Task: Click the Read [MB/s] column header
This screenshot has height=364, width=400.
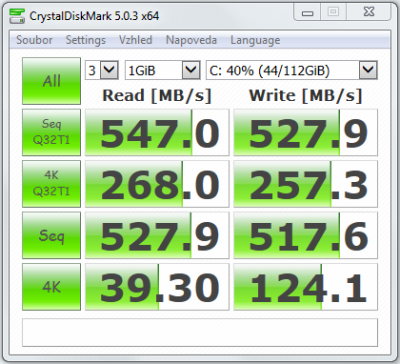Action: 157,96
